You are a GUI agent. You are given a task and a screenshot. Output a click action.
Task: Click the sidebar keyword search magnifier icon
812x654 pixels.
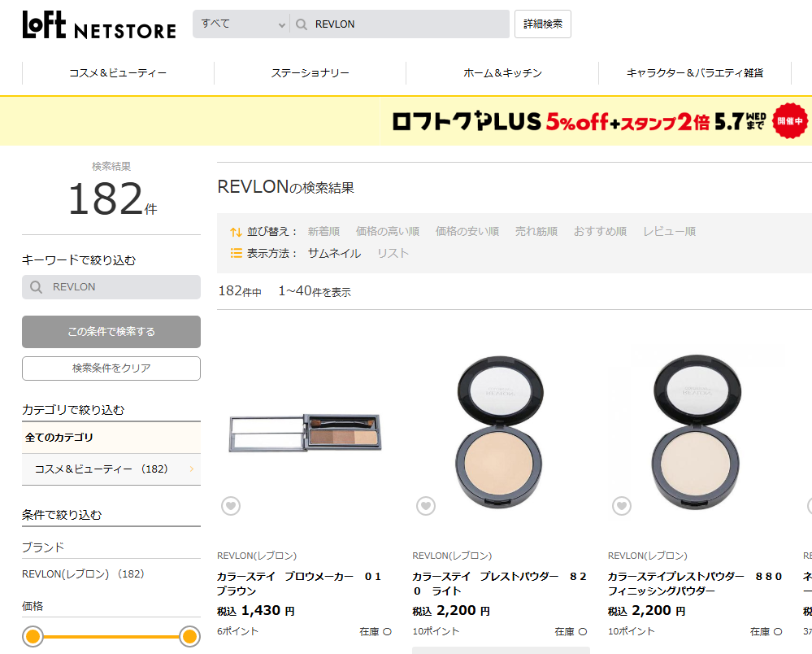pyautogui.click(x=36, y=287)
